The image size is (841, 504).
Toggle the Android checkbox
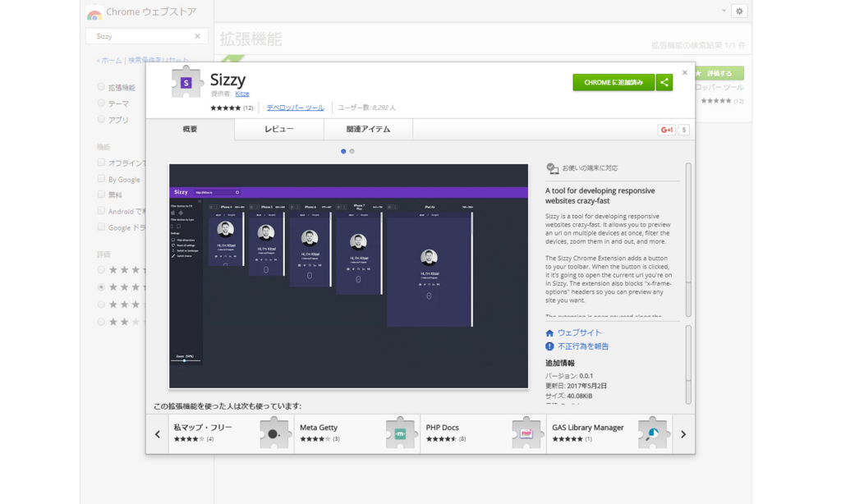(x=101, y=211)
